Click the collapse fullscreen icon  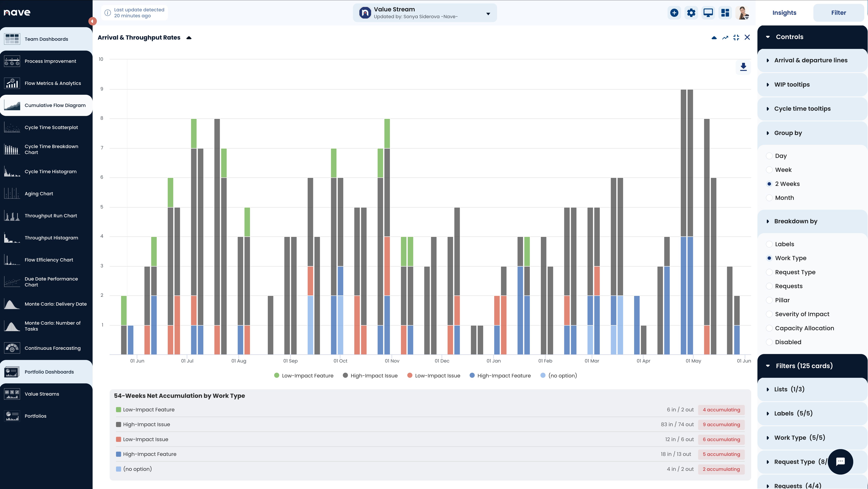coord(736,38)
